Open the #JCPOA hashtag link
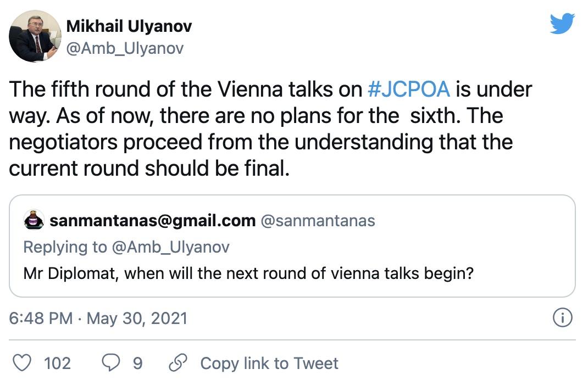Viewport: 588px width, 380px height. (409, 89)
